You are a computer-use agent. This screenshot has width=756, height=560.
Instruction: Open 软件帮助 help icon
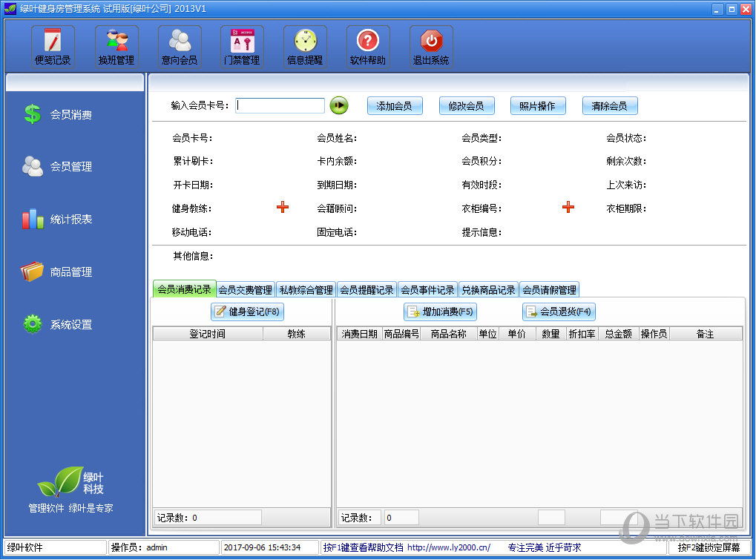[x=368, y=46]
